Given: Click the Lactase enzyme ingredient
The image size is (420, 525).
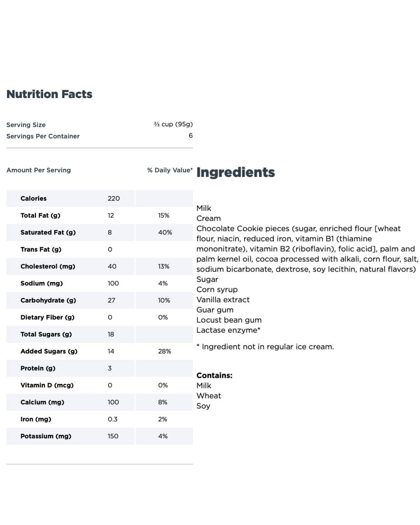Looking at the screenshot, I should coord(228,330).
